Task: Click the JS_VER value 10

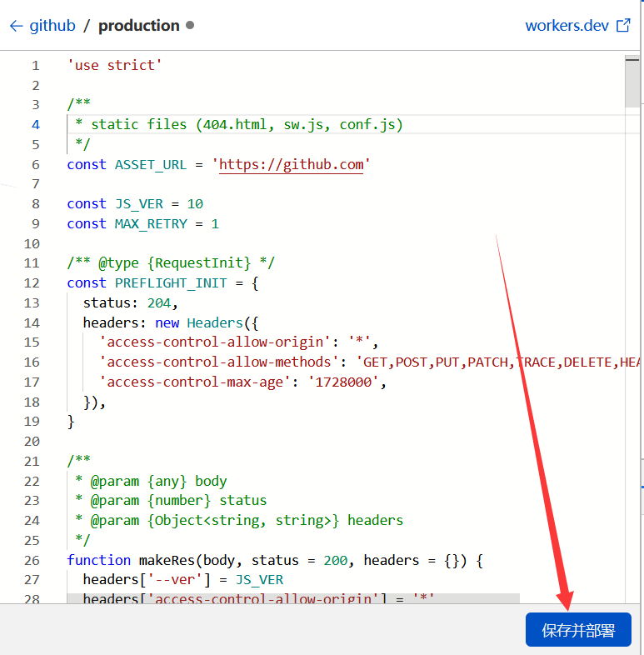Action: (x=195, y=204)
